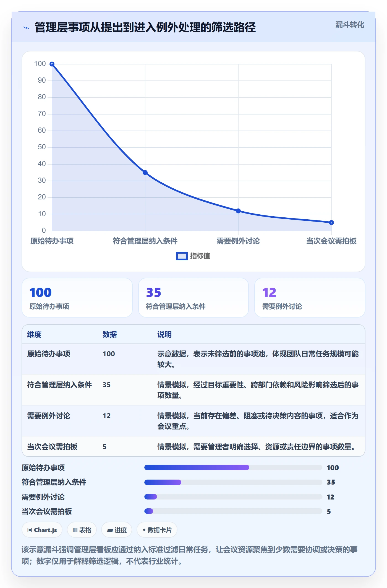Select the 进度 tag chip
This screenshot has width=387, height=588.
pyautogui.click(x=117, y=530)
